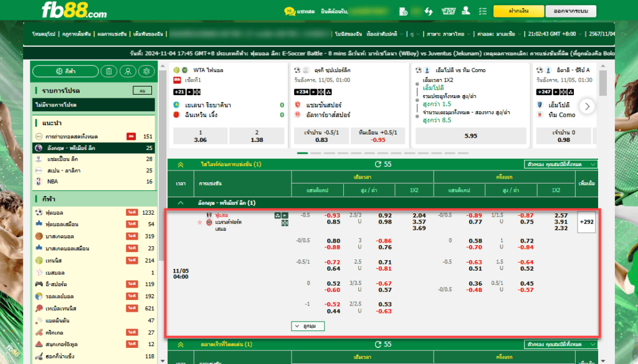Click the basketball icon beside บาสเกตบอล

(39, 236)
